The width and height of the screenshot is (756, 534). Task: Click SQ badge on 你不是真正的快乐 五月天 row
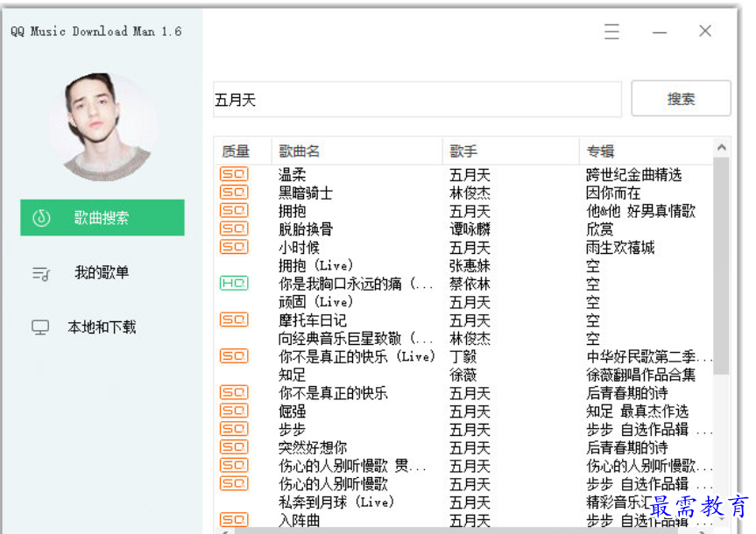point(234,392)
